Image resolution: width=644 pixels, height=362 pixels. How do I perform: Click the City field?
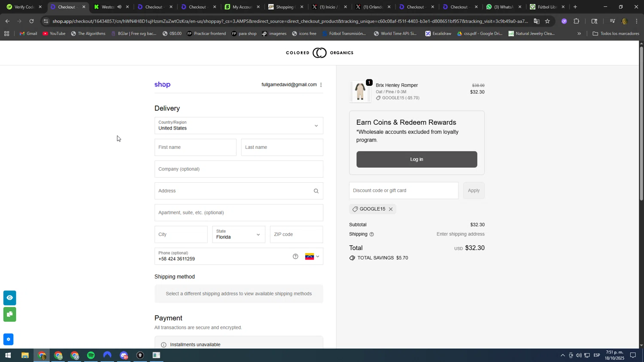point(181,235)
